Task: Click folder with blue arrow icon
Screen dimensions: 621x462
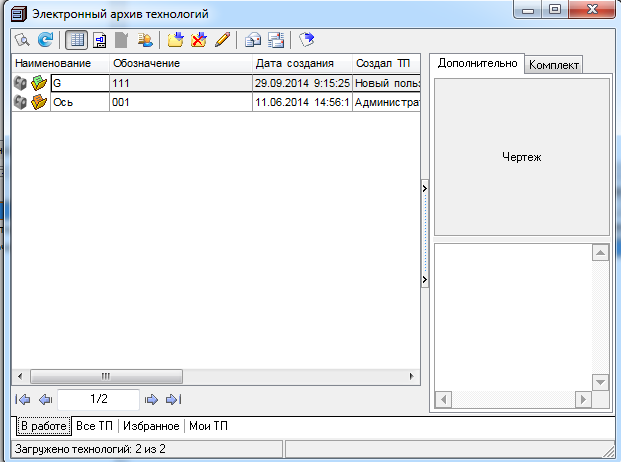Action: [x=175, y=40]
